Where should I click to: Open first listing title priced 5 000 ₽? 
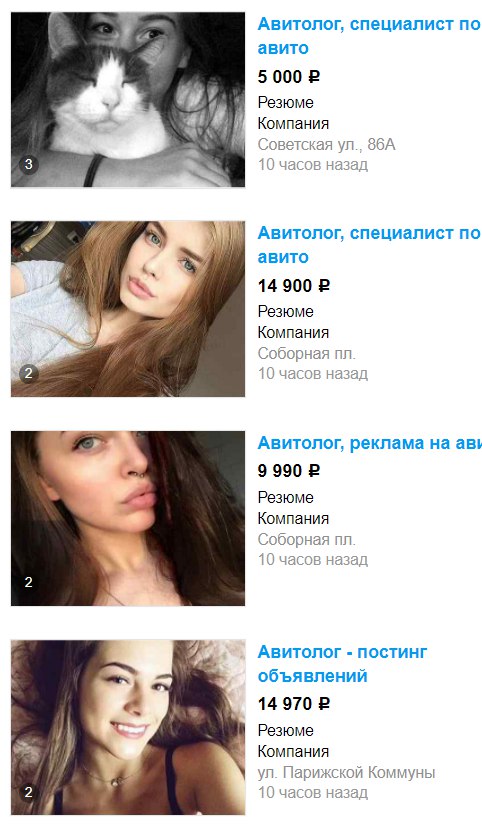[369, 36]
